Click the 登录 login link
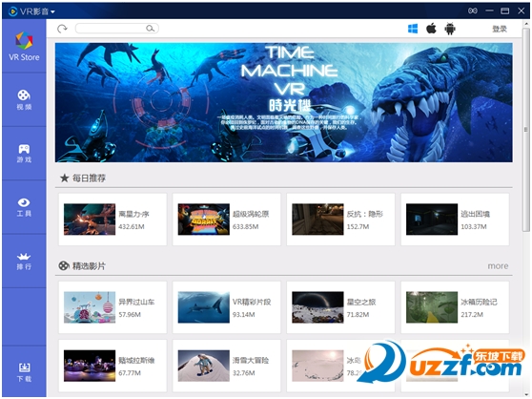This screenshot has width=532, height=399. click(x=500, y=29)
